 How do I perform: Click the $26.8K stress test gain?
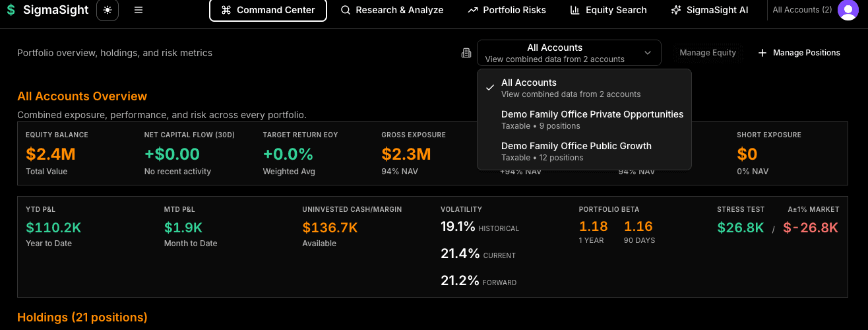[x=741, y=228]
